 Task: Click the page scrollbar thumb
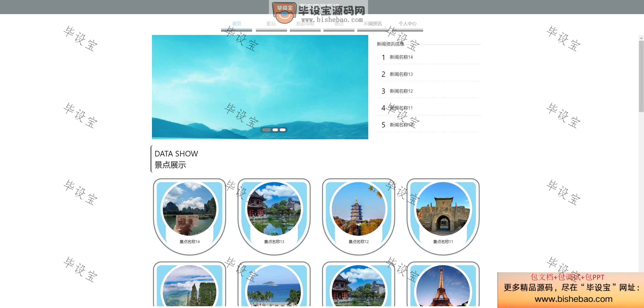pos(641,76)
